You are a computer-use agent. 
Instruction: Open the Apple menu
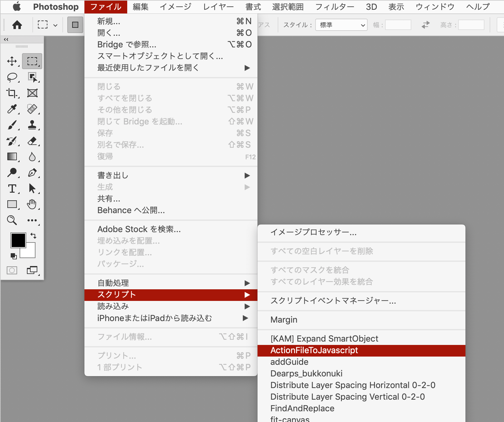pyautogui.click(x=17, y=6)
